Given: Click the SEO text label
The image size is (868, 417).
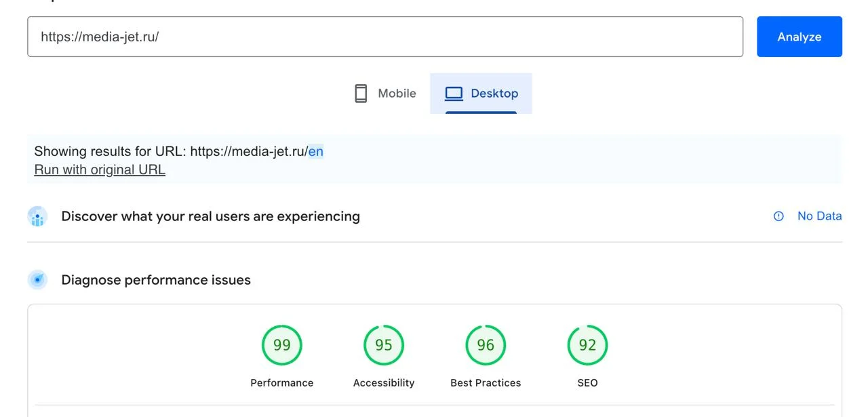Looking at the screenshot, I should pos(587,383).
